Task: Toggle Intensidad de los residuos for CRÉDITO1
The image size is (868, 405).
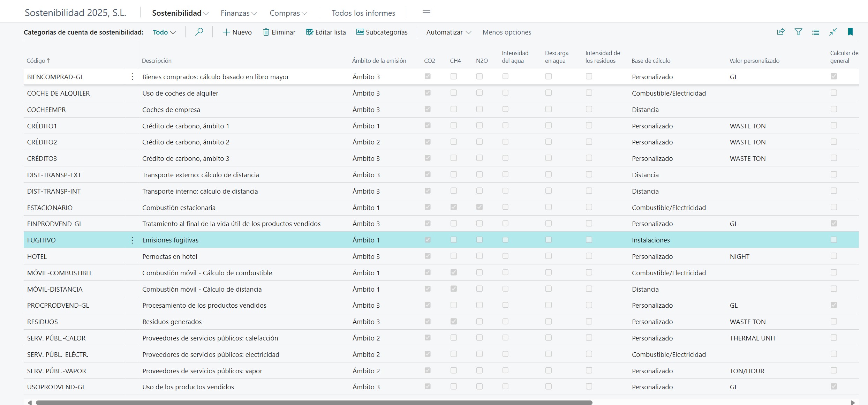Action: (589, 125)
